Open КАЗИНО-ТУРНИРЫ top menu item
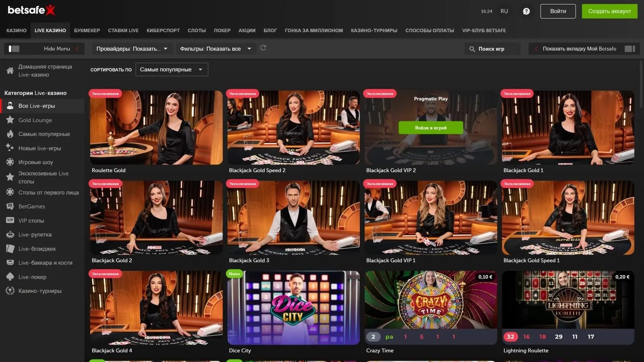644x362 pixels. click(x=374, y=31)
